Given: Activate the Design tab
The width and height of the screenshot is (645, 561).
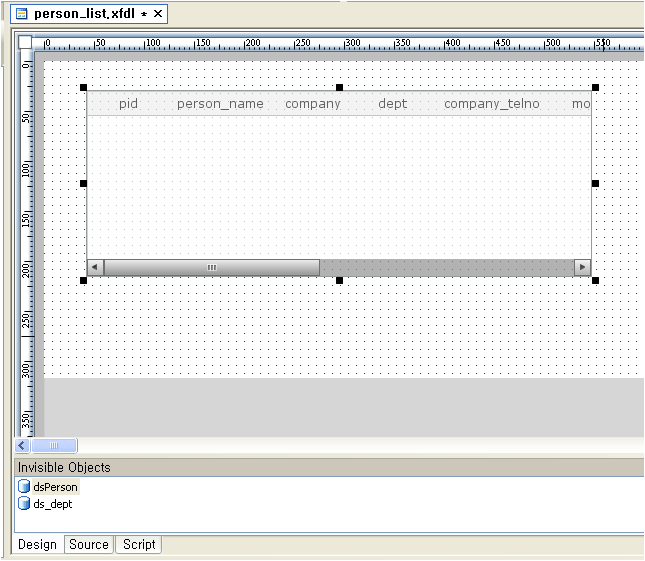Looking at the screenshot, I should pos(37,545).
